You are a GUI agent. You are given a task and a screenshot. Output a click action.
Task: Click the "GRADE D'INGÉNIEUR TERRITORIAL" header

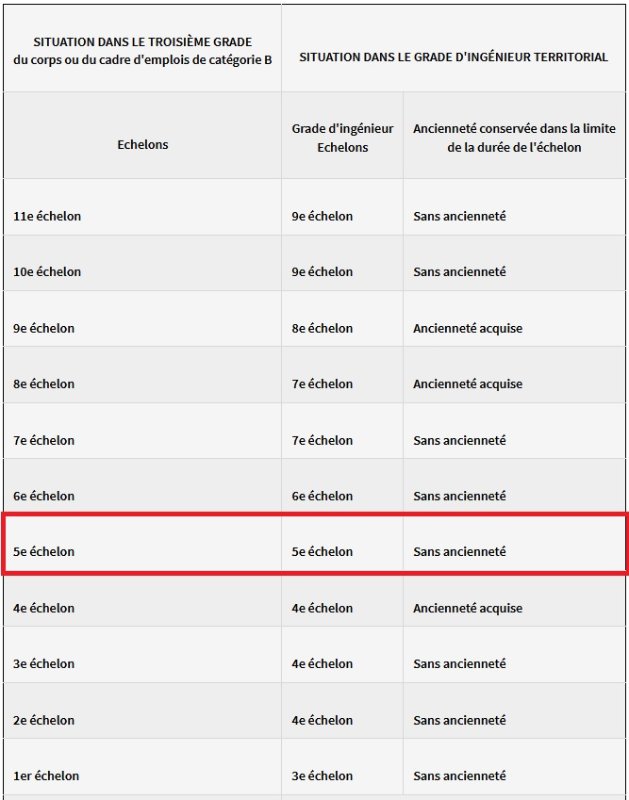[453, 57]
